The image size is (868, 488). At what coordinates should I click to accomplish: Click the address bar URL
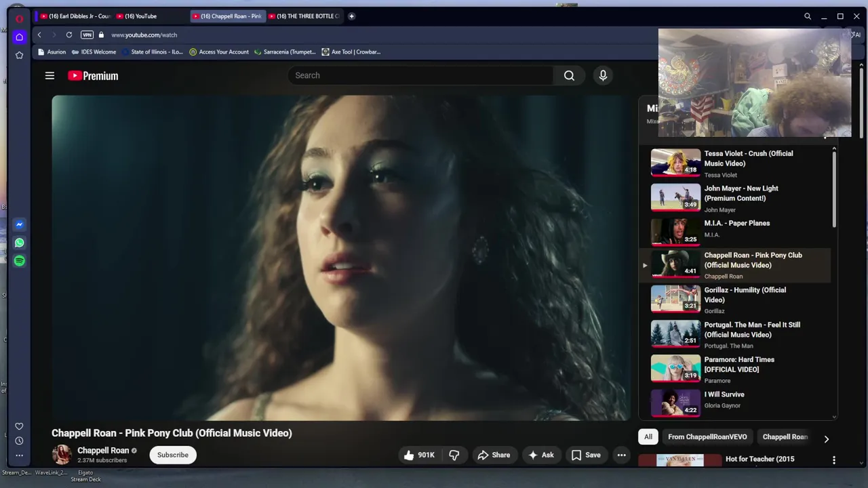point(144,35)
